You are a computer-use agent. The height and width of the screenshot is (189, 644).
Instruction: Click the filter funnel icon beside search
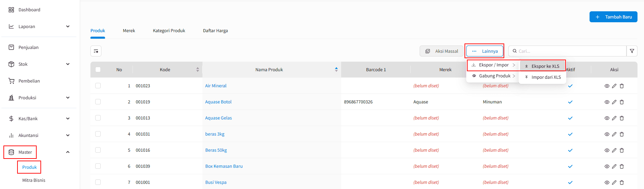[x=632, y=51]
